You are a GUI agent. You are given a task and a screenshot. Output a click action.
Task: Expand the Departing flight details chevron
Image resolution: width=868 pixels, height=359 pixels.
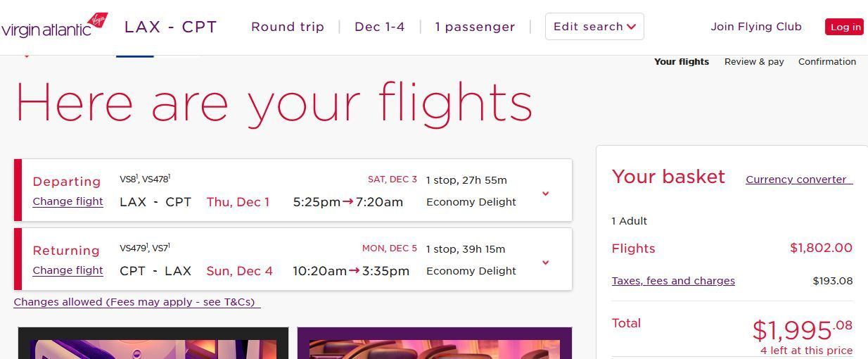[545, 194]
